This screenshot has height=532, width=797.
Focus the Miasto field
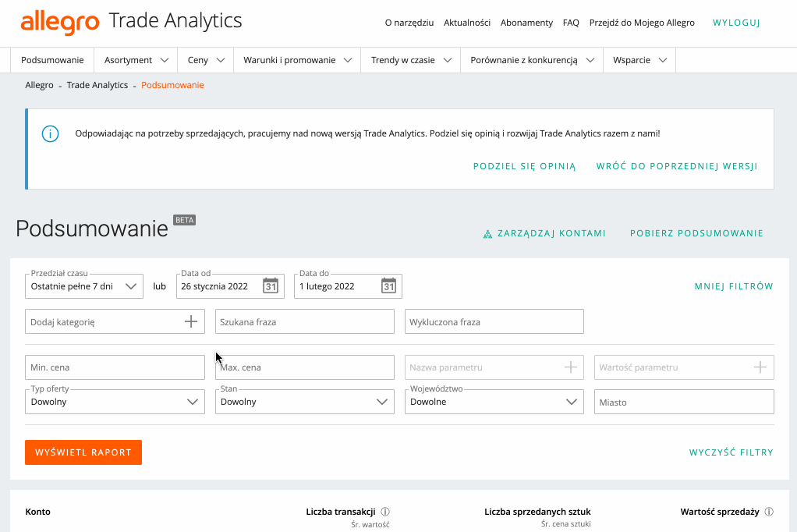tap(684, 402)
